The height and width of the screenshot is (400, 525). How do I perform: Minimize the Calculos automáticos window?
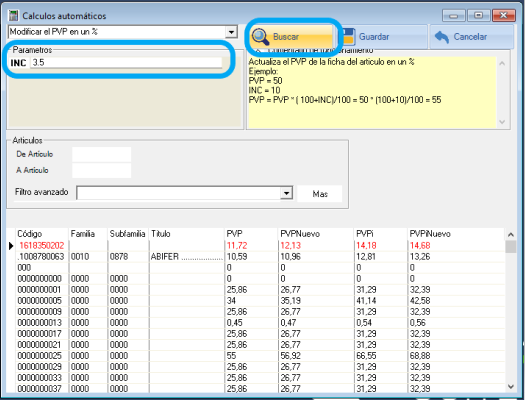click(453, 15)
